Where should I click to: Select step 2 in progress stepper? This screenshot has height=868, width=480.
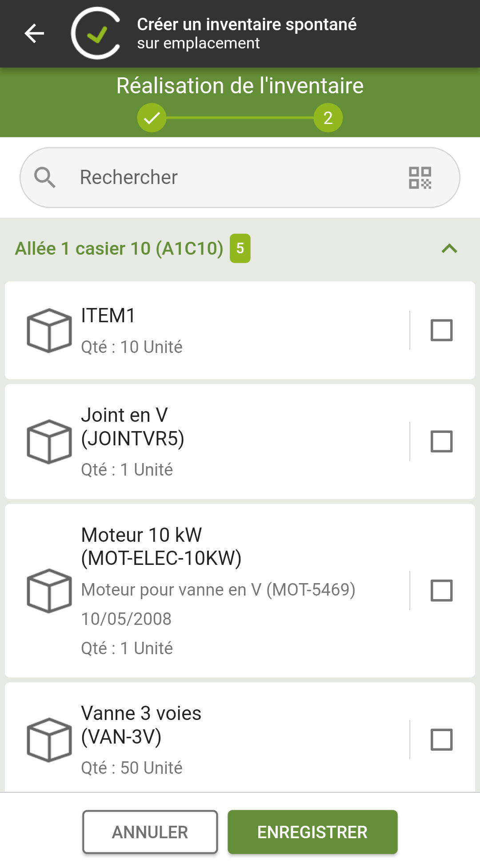tap(328, 118)
